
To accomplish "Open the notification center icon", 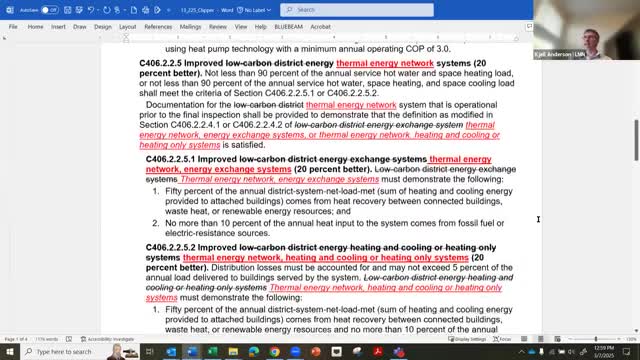I will [627, 351].
